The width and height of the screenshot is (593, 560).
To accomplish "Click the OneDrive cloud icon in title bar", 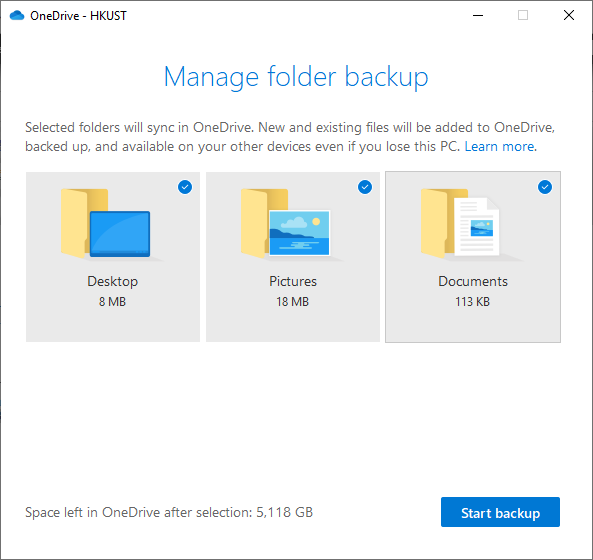I will 17,16.
